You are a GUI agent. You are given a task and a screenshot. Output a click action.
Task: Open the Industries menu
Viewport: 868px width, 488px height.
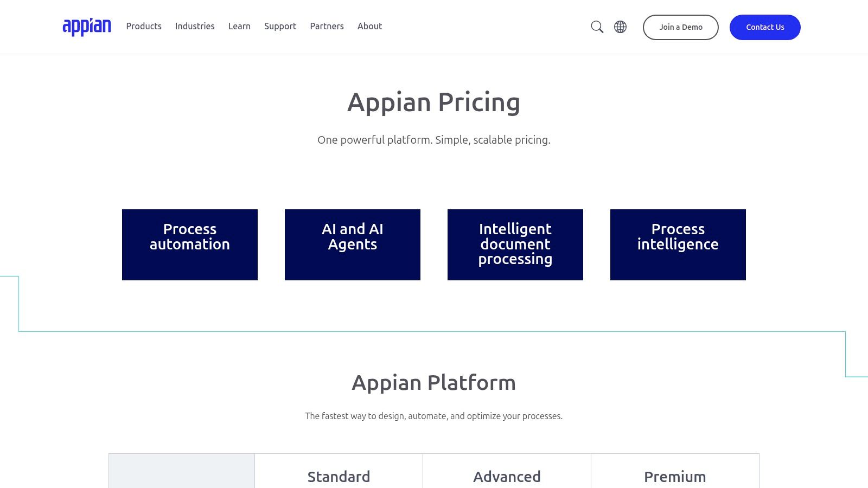pyautogui.click(x=194, y=26)
